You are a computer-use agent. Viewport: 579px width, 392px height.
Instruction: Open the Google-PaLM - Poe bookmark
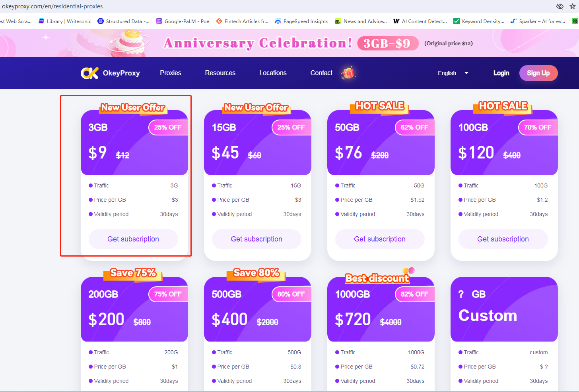tap(183, 21)
